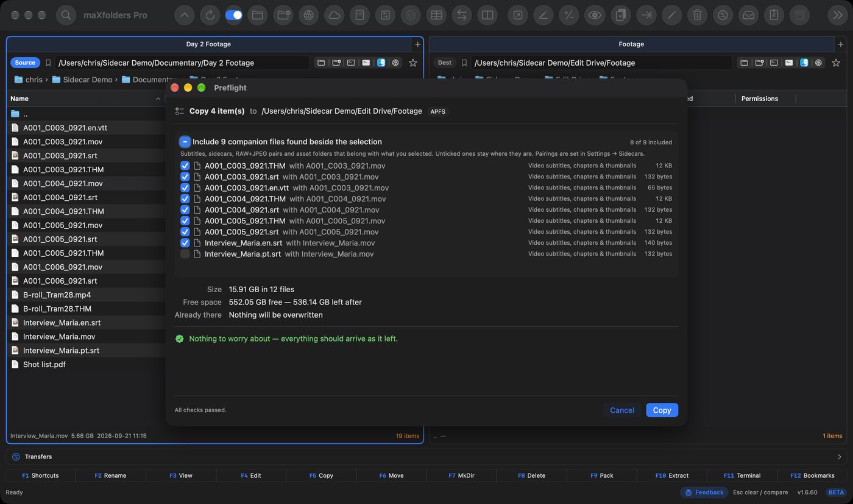Screen dimensions: 853x504
Task: Click the refresh icon in toolbar
Action: click(x=210, y=15)
